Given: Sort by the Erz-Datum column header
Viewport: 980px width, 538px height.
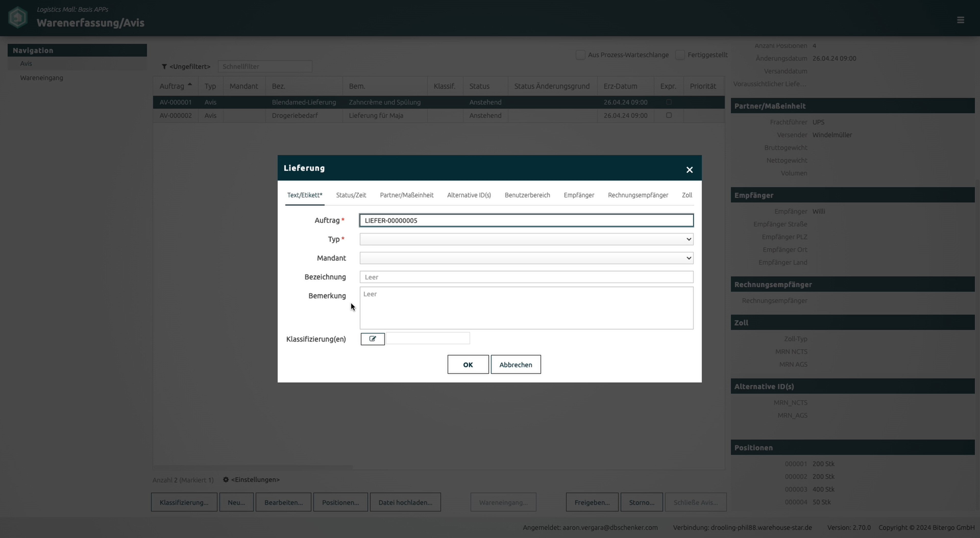Looking at the screenshot, I should click(x=626, y=86).
